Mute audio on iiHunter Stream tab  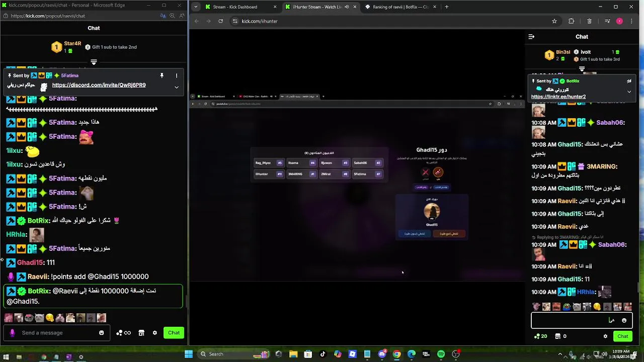coord(347,7)
